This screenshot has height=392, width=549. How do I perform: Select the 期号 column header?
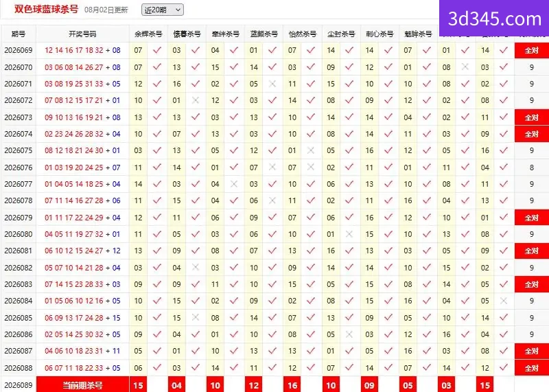[x=19, y=34]
